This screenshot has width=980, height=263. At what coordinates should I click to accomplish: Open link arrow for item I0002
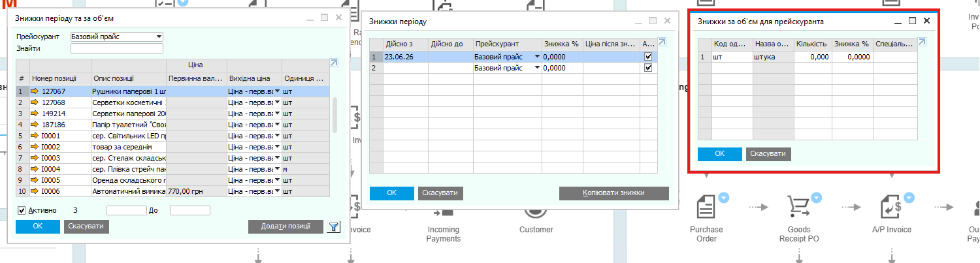(35, 147)
